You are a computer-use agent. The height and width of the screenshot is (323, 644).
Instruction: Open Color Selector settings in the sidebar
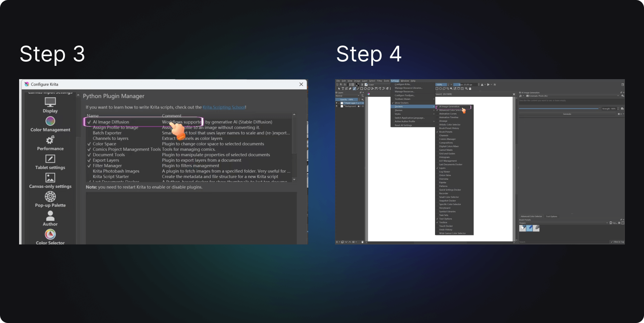50,237
